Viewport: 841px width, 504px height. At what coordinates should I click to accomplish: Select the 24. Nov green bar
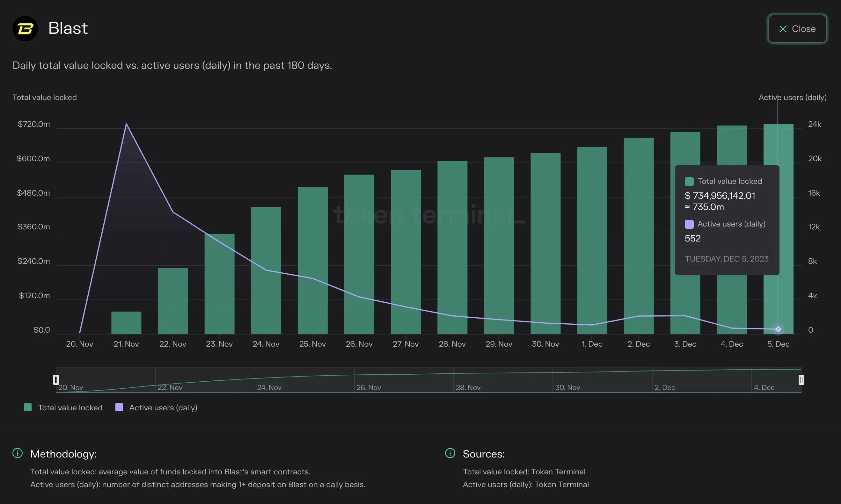tap(266, 270)
